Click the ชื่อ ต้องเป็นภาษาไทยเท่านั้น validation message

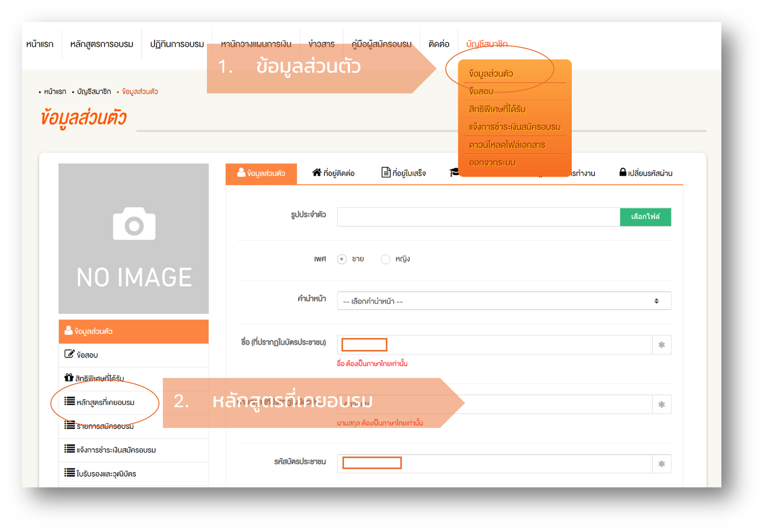pyautogui.click(x=372, y=364)
